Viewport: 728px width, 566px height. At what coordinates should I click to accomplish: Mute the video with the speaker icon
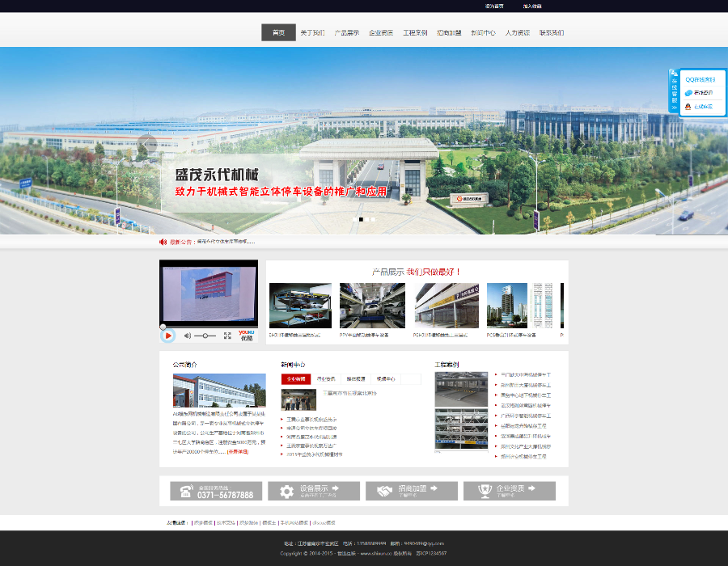point(187,336)
